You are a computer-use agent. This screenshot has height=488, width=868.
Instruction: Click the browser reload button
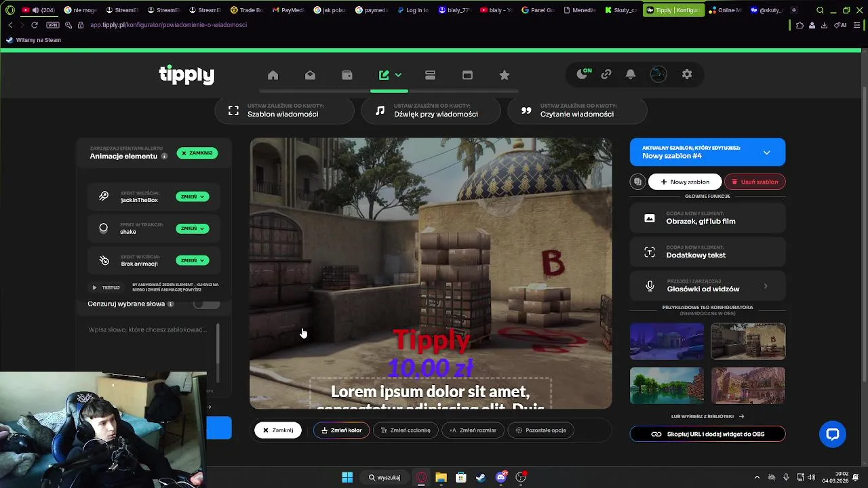(34, 25)
